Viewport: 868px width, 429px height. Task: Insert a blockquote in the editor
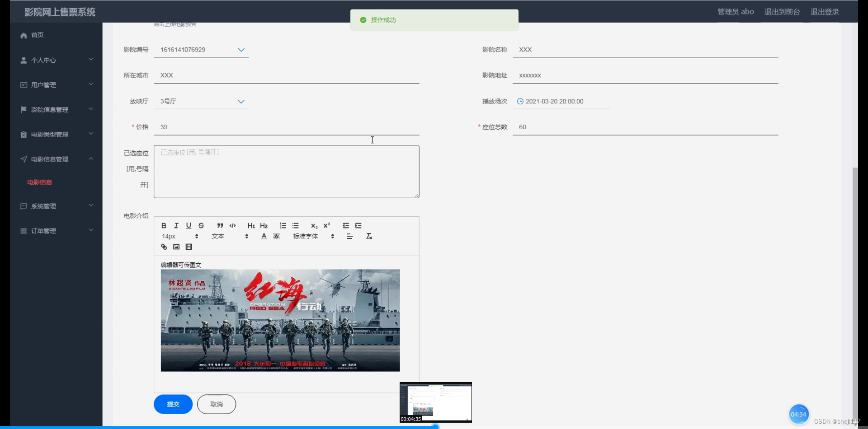point(220,225)
